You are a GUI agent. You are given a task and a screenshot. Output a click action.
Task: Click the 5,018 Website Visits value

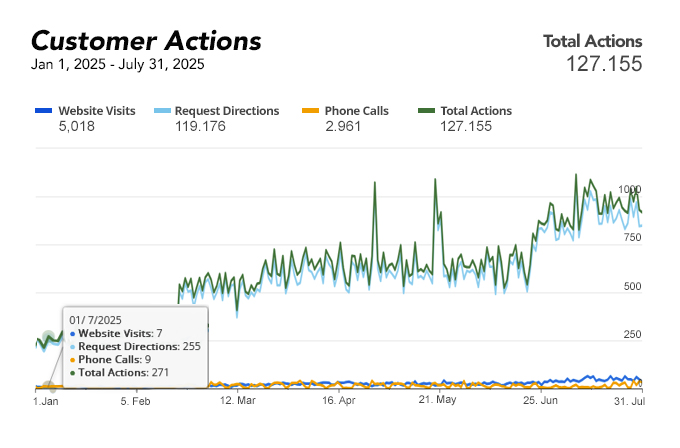pyautogui.click(x=77, y=127)
